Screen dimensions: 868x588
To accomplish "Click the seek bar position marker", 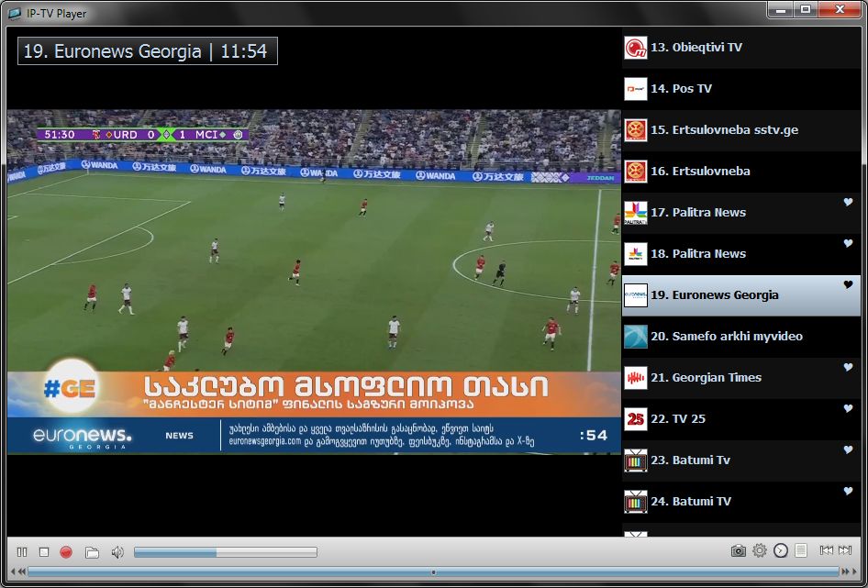I will click(433, 571).
